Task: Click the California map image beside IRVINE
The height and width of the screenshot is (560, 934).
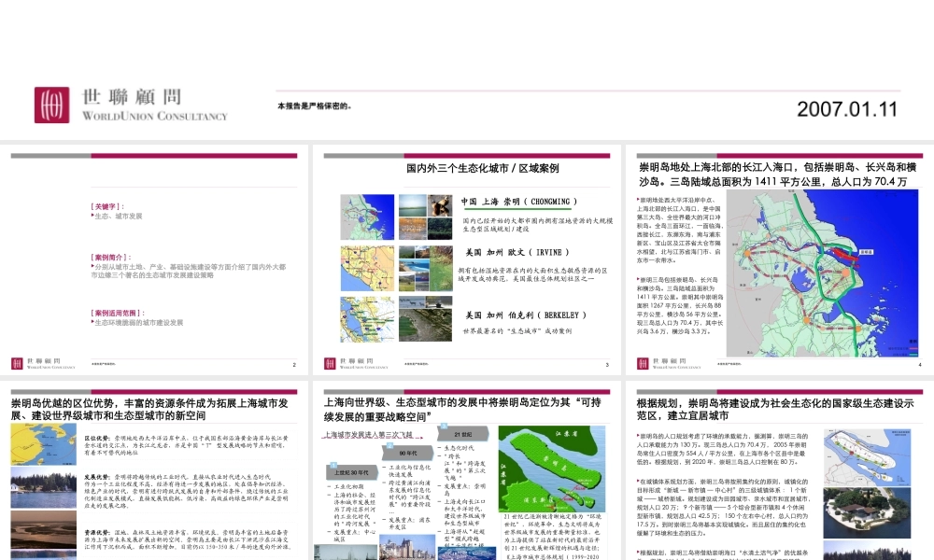Action: pyautogui.click(x=367, y=269)
